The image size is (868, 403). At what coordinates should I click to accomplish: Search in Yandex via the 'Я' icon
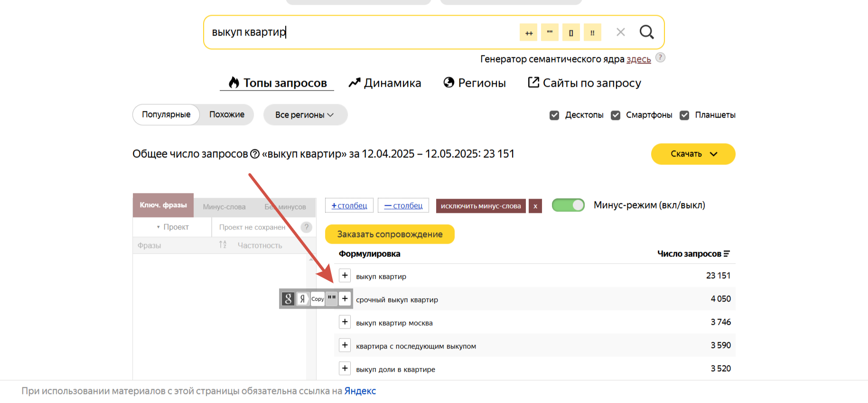302,299
